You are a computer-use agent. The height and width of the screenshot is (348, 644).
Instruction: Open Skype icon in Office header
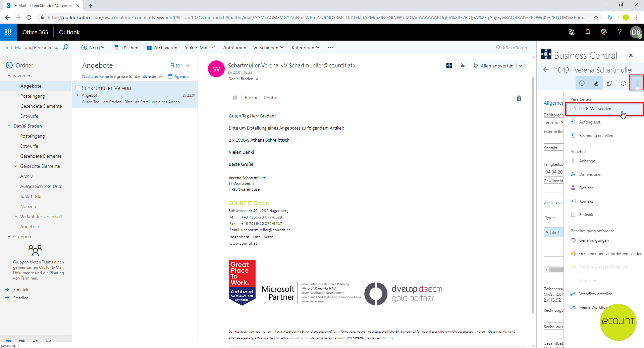[x=572, y=32]
